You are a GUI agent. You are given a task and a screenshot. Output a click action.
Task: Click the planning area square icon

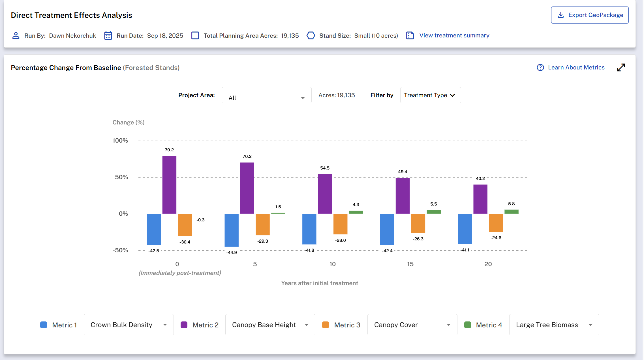(x=195, y=35)
